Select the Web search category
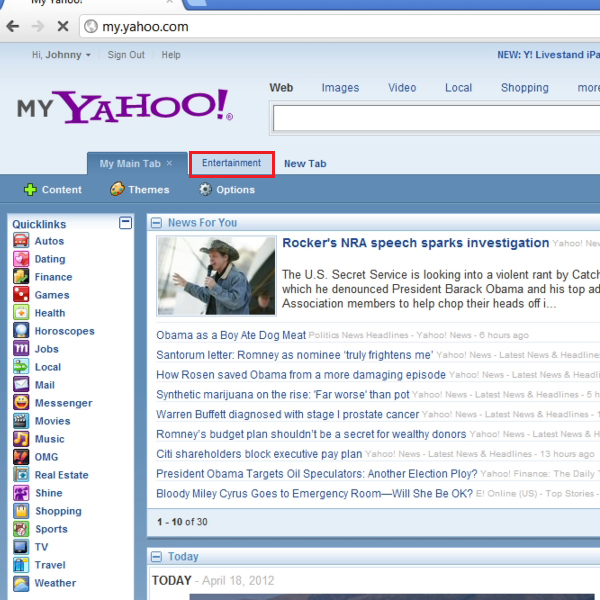 click(x=281, y=88)
